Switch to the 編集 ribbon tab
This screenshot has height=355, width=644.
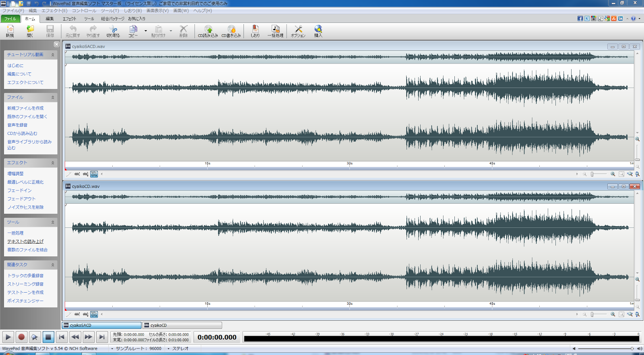click(50, 19)
